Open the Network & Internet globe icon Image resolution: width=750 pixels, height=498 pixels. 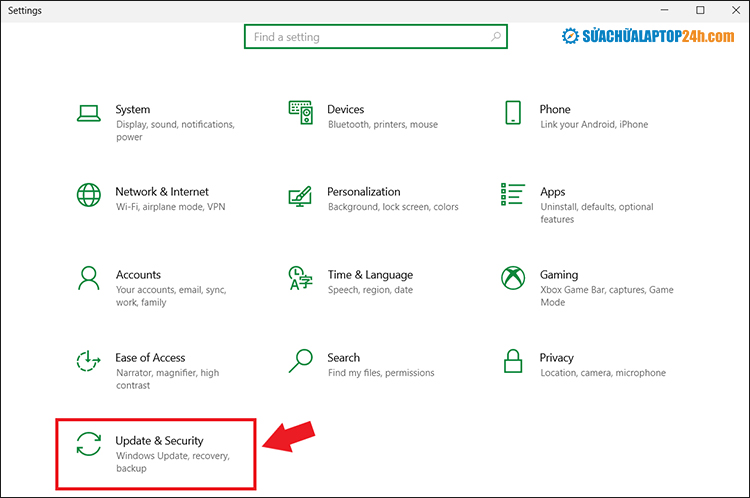click(88, 195)
